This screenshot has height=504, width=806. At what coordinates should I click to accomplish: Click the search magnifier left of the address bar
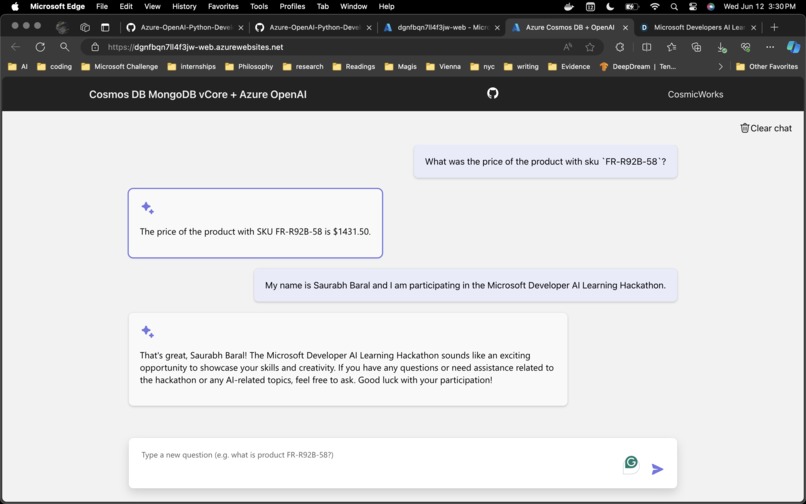point(64,47)
